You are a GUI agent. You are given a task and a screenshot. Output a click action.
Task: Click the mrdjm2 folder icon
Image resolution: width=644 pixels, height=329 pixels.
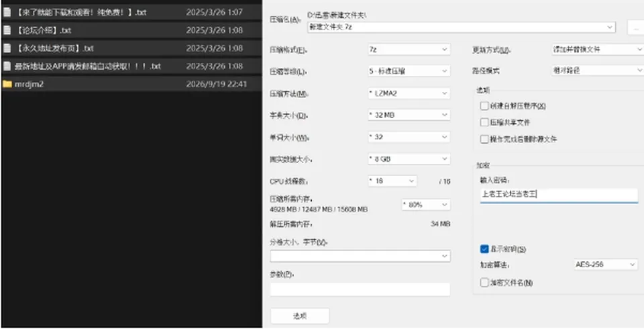[7, 84]
